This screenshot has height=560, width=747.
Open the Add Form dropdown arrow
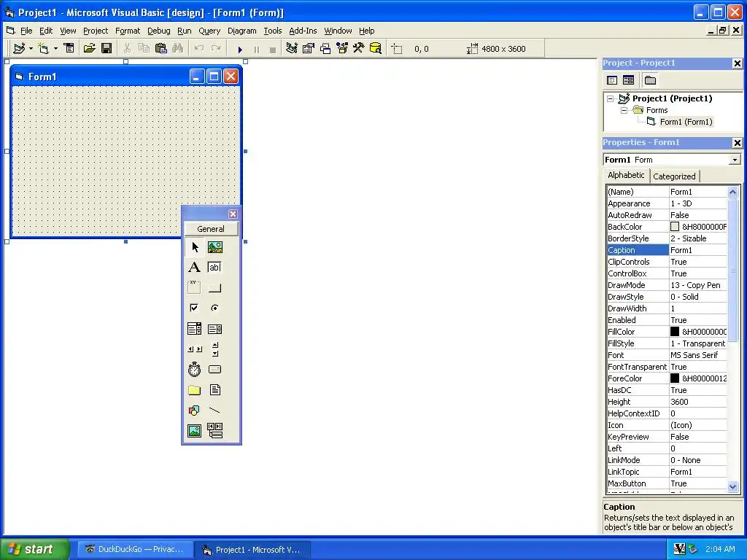tap(55, 49)
